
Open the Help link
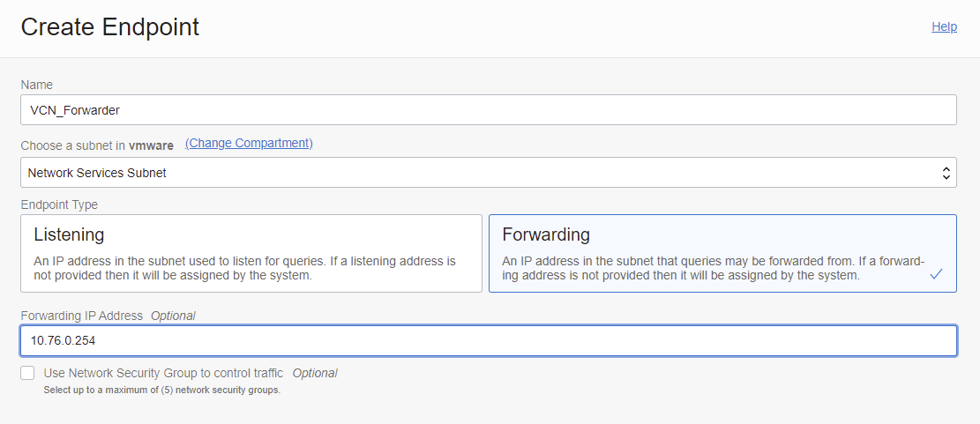[x=944, y=26]
